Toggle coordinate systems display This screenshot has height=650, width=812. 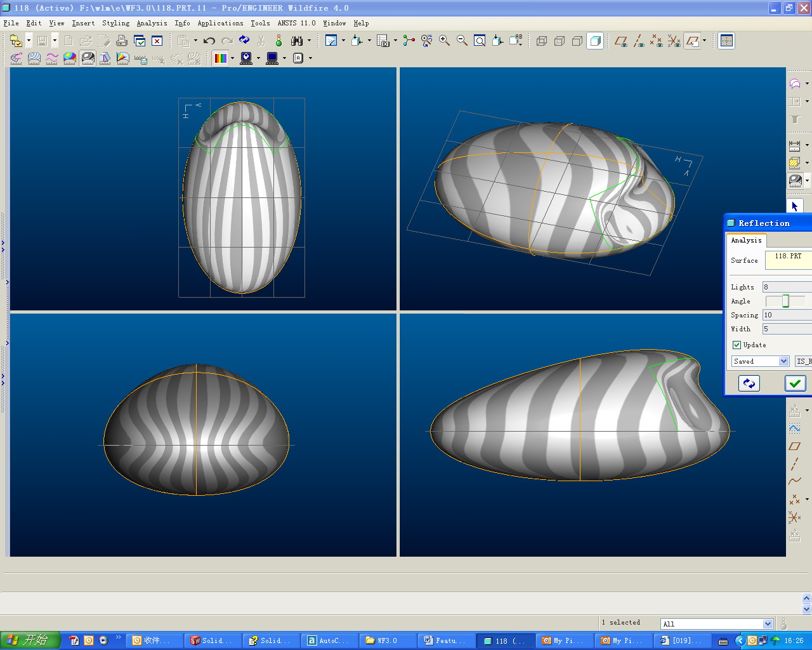674,41
